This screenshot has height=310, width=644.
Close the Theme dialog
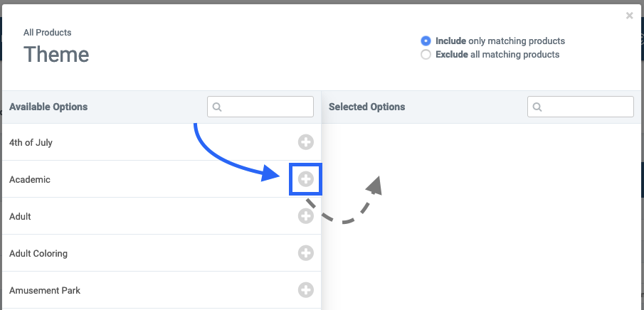pyautogui.click(x=629, y=16)
